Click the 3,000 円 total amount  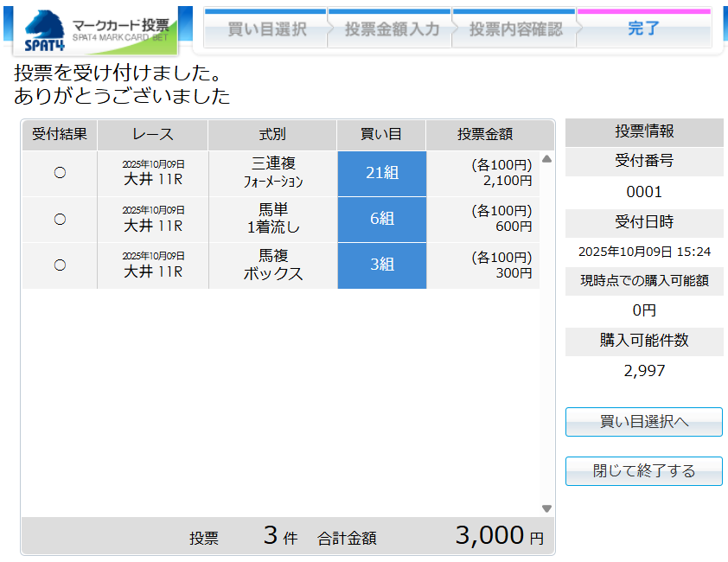click(x=499, y=536)
